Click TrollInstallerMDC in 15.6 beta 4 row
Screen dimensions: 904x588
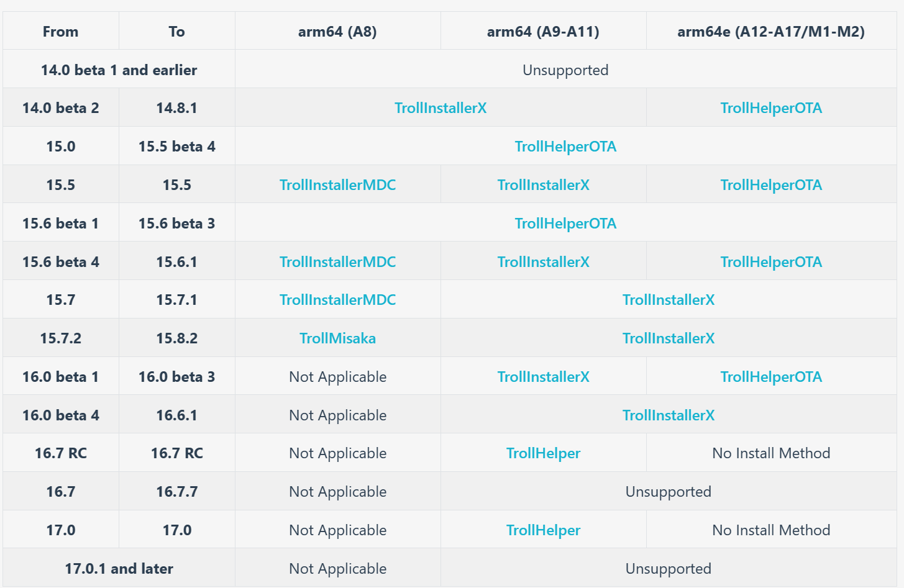(x=337, y=262)
